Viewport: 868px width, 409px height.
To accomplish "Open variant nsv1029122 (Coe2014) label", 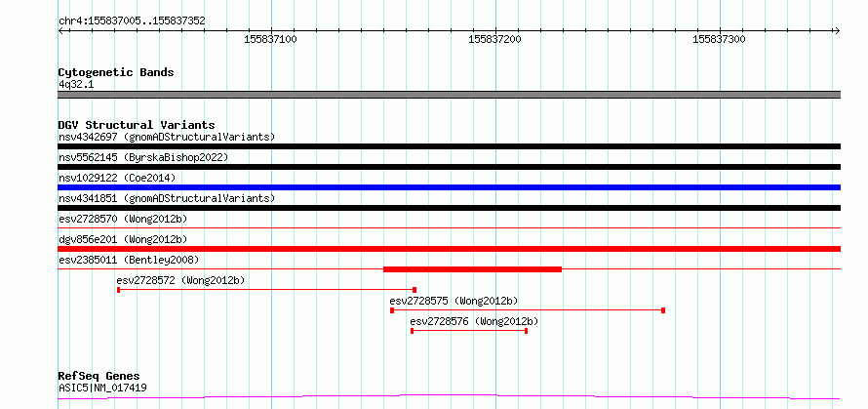I will (117, 178).
